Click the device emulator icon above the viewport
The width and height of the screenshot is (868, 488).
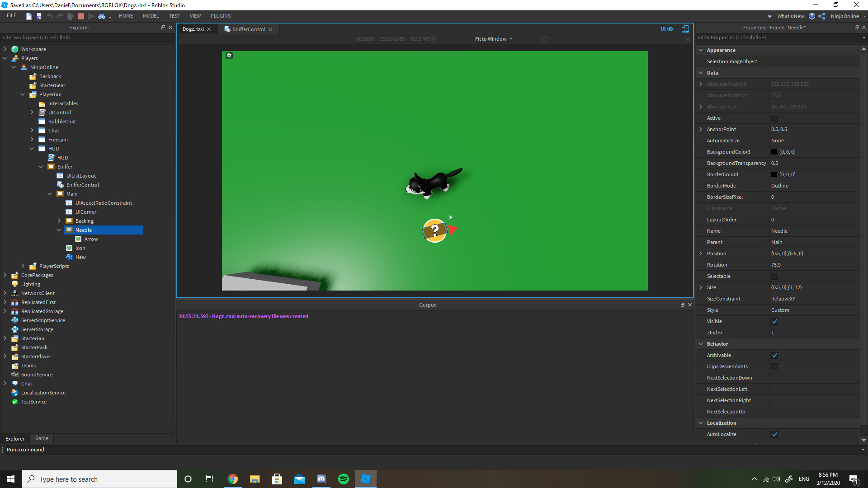pos(685,29)
